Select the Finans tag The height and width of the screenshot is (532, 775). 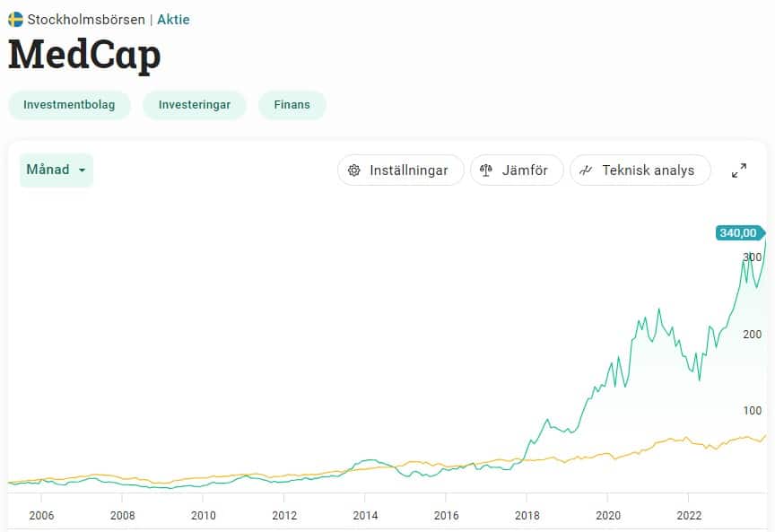(x=292, y=105)
